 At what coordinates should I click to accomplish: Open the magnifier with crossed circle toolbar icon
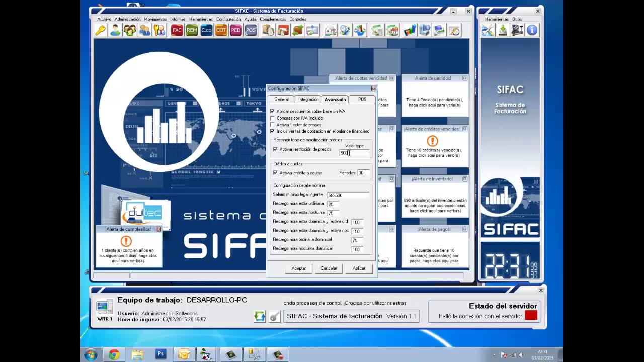pos(454,30)
